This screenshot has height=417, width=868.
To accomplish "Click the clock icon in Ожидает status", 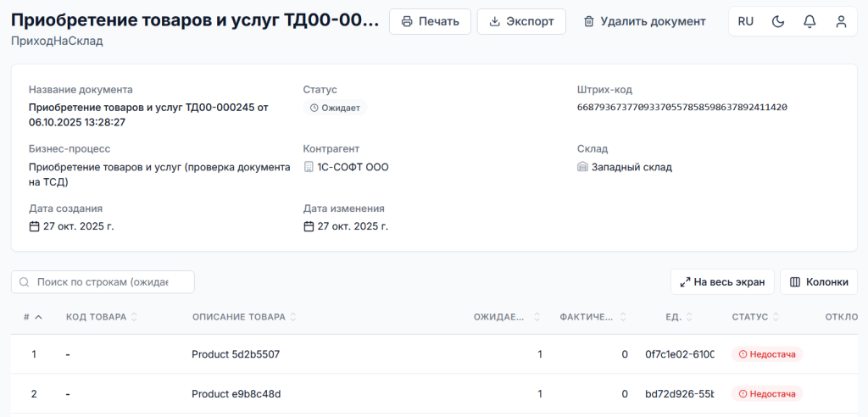I will (314, 108).
